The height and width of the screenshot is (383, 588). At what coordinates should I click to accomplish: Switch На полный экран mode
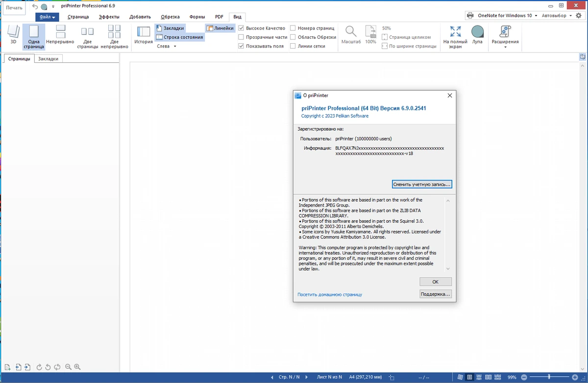click(x=455, y=37)
